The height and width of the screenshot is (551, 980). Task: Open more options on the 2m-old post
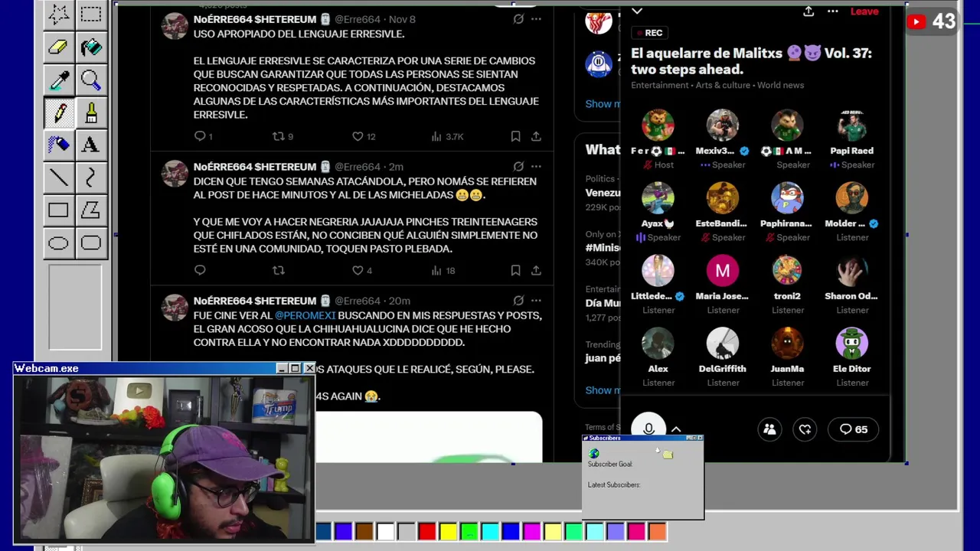(x=536, y=166)
